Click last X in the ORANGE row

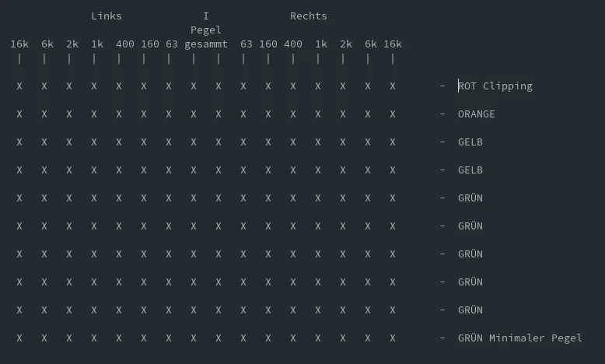coord(393,114)
